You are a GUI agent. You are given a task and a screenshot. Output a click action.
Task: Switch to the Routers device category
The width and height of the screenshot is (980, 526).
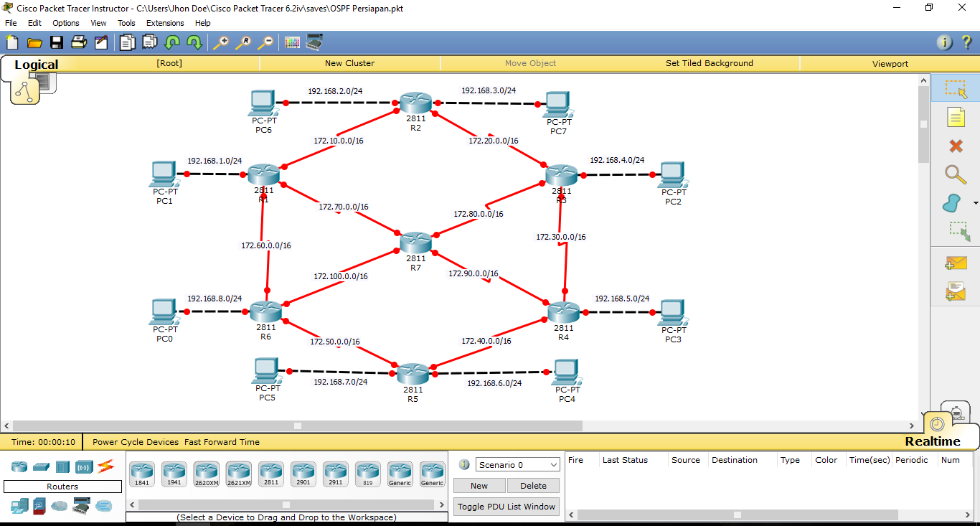[x=19, y=466]
